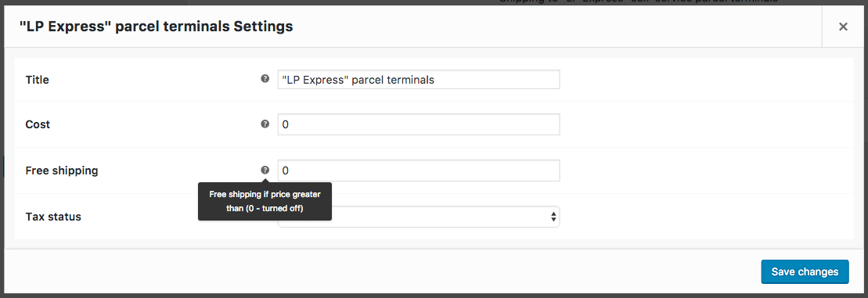
Task: Click the help icon beside the Cost field
Action: 265,124
